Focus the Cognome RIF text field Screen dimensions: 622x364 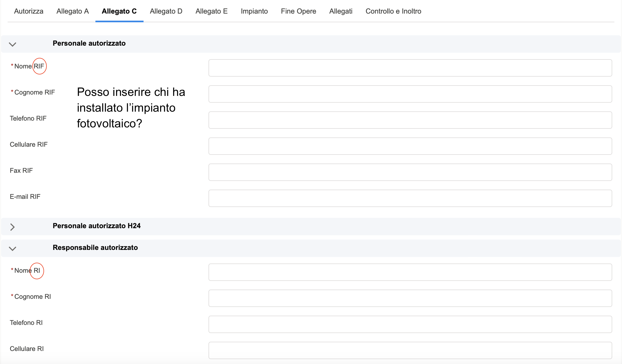pos(410,94)
